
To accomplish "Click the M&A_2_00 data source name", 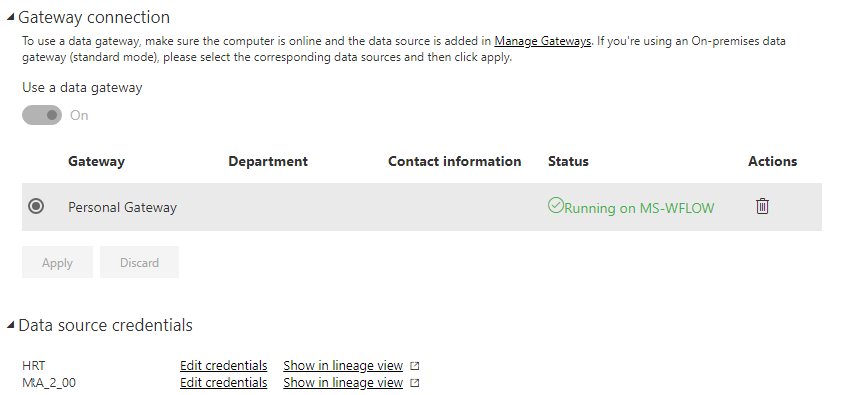I will [x=49, y=383].
